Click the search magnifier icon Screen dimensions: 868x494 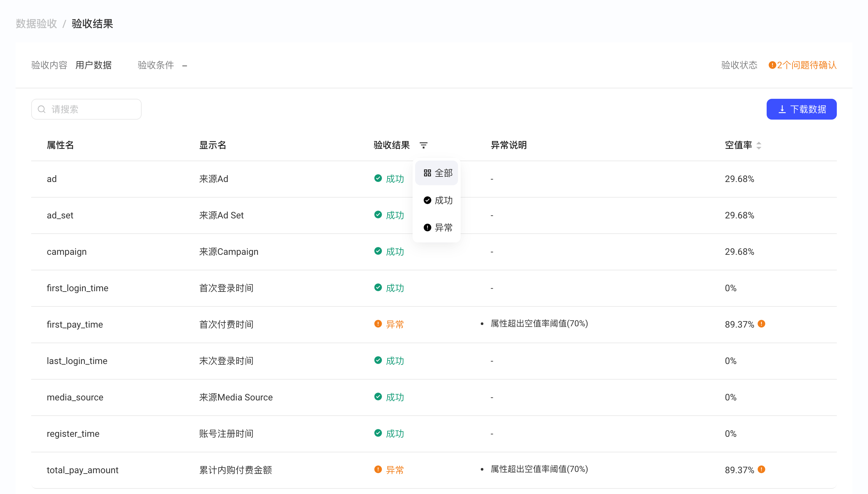click(x=42, y=109)
